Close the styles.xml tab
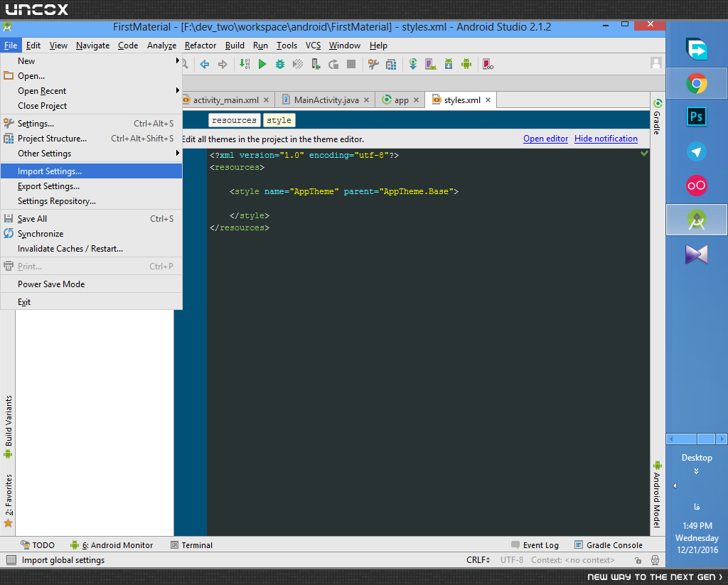The width and height of the screenshot is (728, 585). pos(488,100)
